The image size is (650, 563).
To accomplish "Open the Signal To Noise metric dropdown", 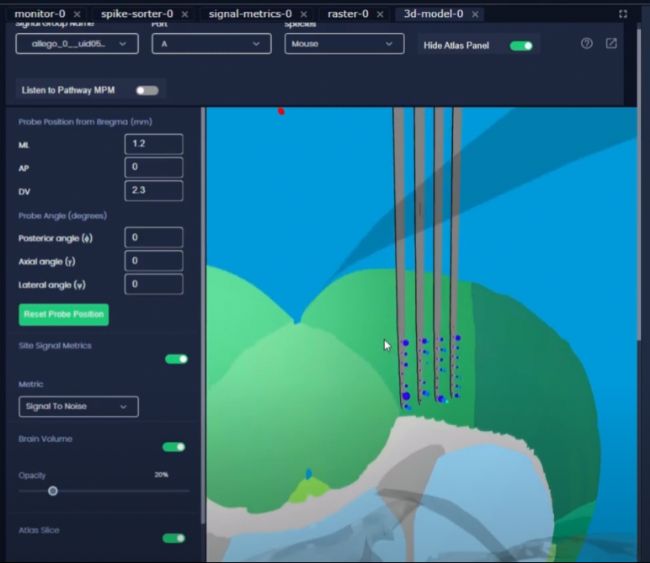I will [x=78, y=406].
